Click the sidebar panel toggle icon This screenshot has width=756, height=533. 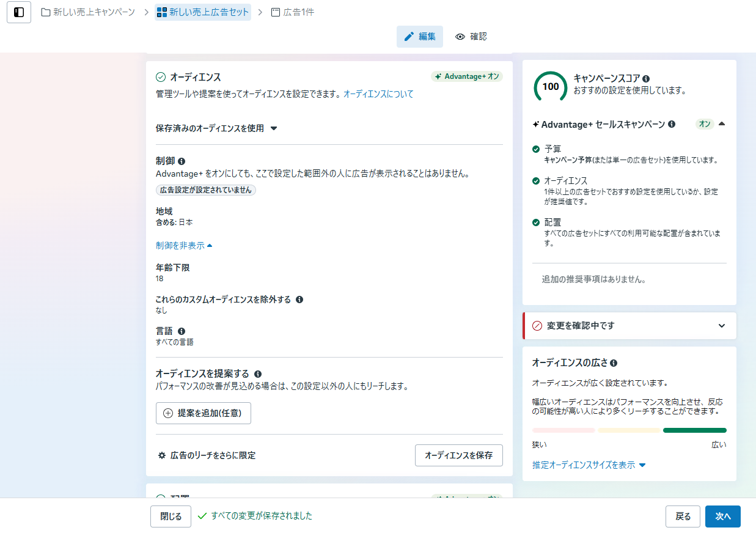click(19, 12)
